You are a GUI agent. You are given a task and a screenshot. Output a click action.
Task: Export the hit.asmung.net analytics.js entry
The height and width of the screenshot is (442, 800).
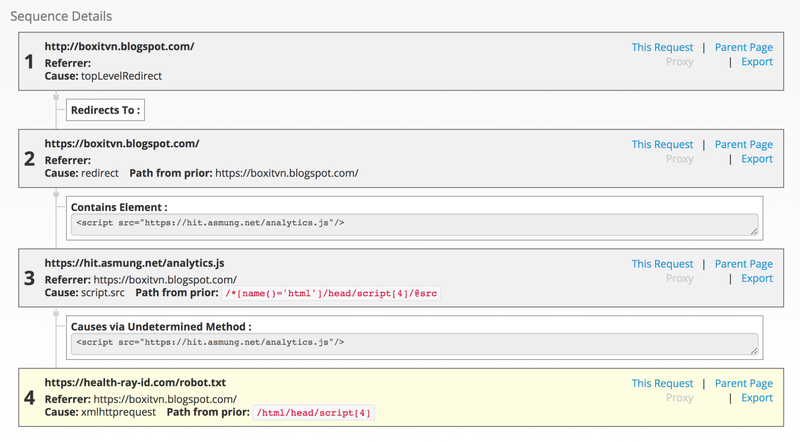click(757, 278)
